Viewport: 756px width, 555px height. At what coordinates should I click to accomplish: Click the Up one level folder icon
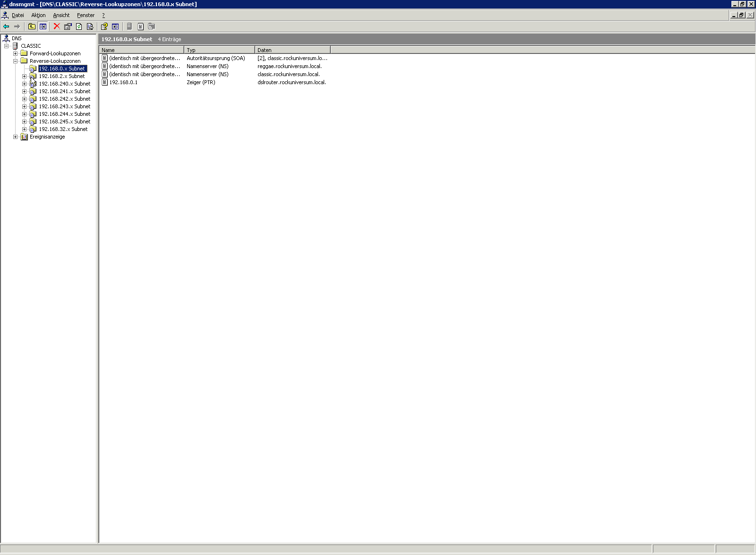32,26
